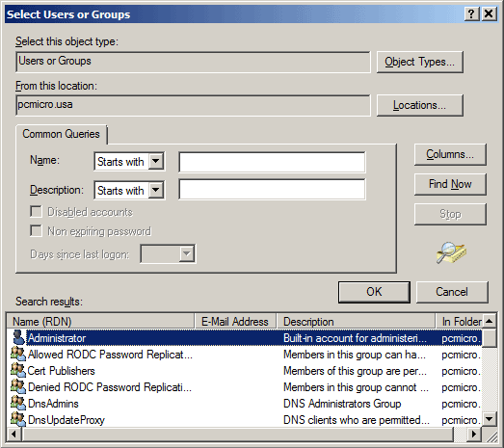The image size is (504, 448).
Task: Open the Object Types dialog button
Action: click(420, 62)
